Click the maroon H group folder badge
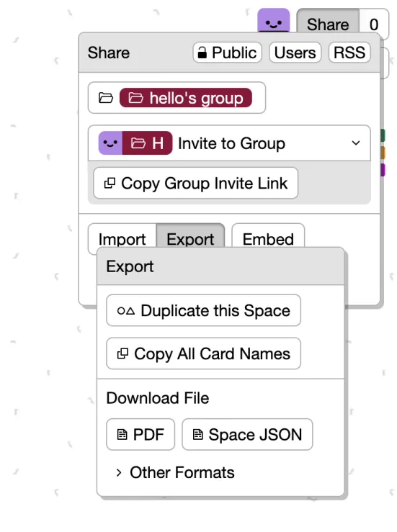The width and height of the screenshot is (397, 532). click(x=147, y=143)
